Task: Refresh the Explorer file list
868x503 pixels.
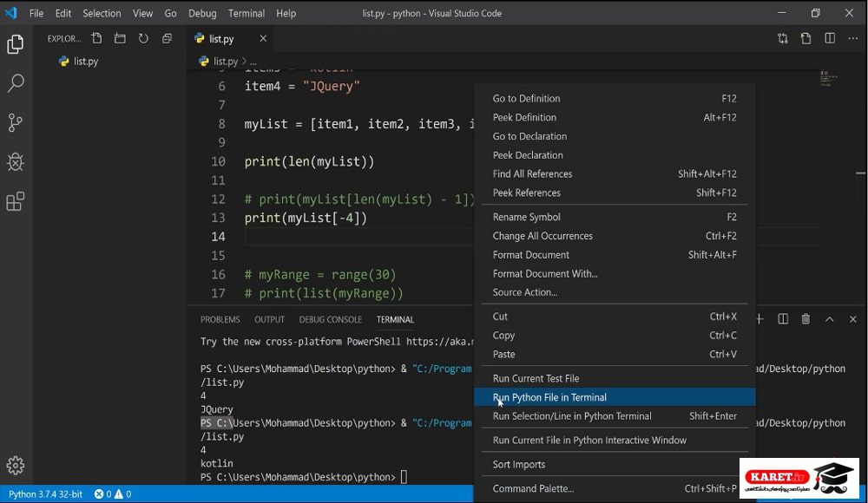Action: (x=143, y=38)
